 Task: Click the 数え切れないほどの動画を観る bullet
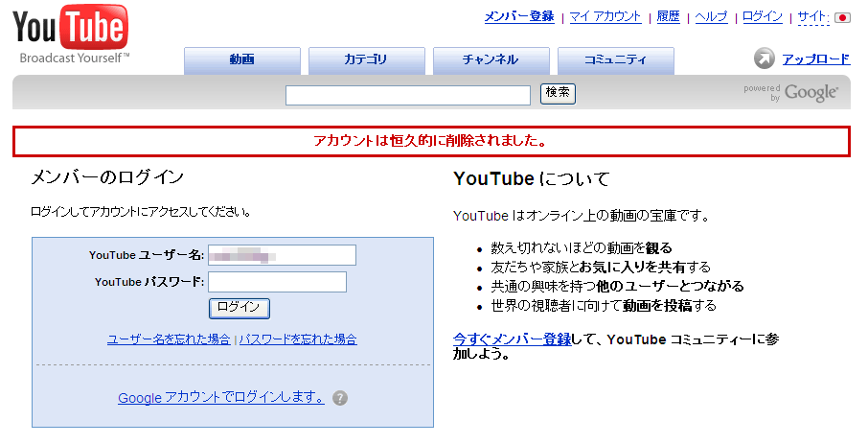click(x=582, y=247)
